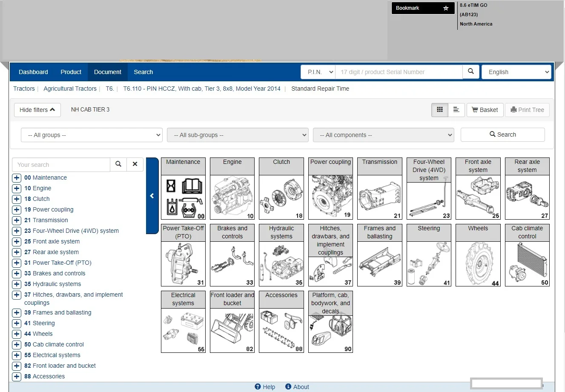The image size is (565, 392).
Task: Open Help link in footer
Action: 265,387
